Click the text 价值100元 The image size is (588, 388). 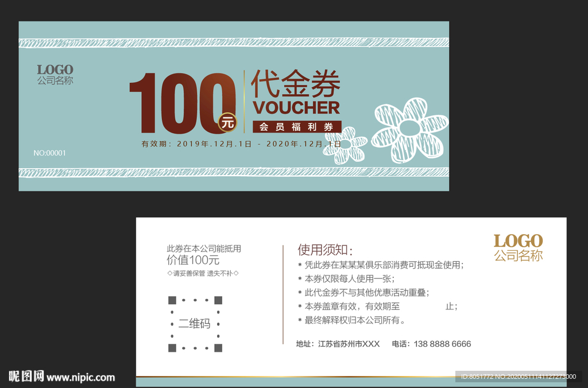click(193, 260)
